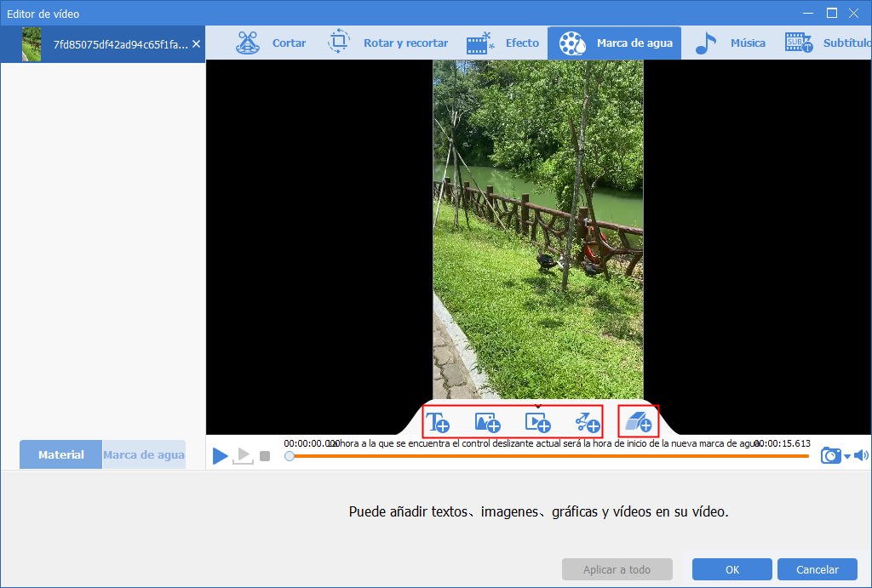Close the loaded video file entry
Image resolution: width=872 pixels, height=588 pixels.
click(197, 44)
